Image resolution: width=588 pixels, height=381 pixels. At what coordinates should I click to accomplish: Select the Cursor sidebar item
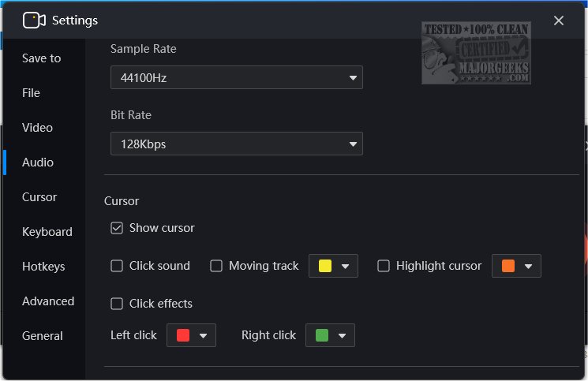click(x=39, y=197)
